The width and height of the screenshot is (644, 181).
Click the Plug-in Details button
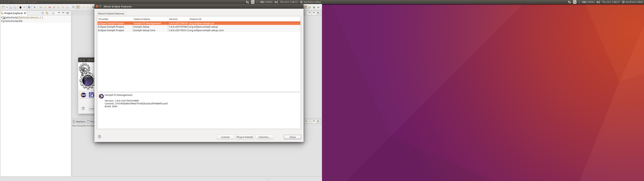click(x=245, y=137)
